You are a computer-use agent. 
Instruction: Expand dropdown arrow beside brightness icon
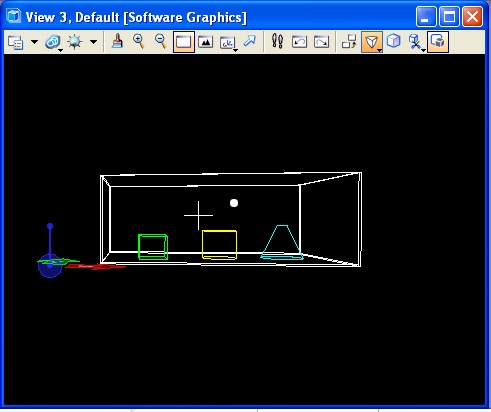[x=94, y=42]
